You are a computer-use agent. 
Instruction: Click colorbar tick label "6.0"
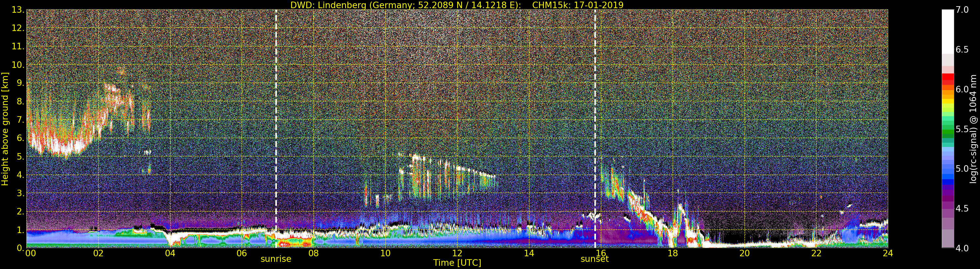962,89
